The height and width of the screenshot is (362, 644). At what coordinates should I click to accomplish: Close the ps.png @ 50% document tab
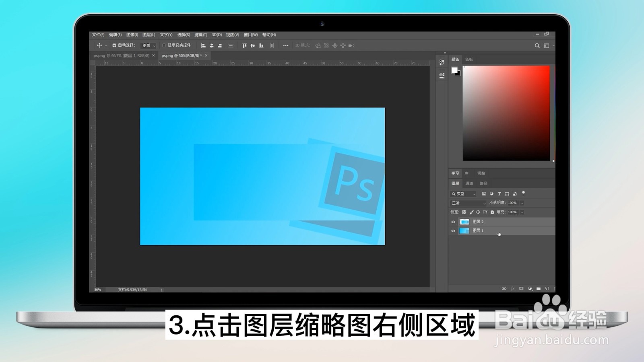pos(206,56)
